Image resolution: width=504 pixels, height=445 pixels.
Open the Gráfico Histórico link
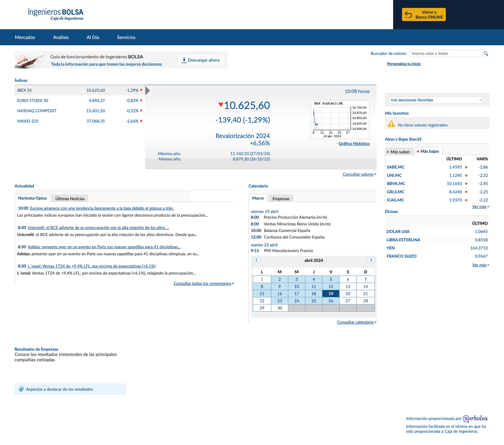click(354, 144)
